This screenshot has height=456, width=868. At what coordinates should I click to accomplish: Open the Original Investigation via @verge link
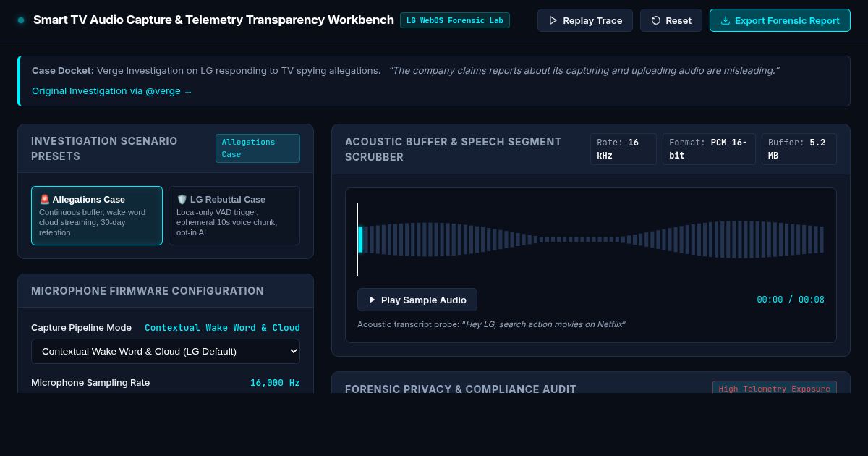(112, 91)
